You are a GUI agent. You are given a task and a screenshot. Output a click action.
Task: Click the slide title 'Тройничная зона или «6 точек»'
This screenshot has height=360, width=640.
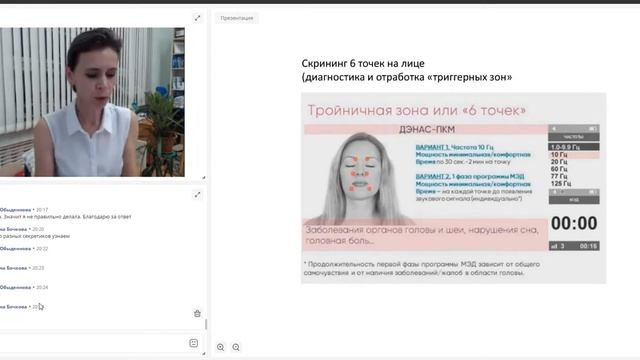coord(416,110)
